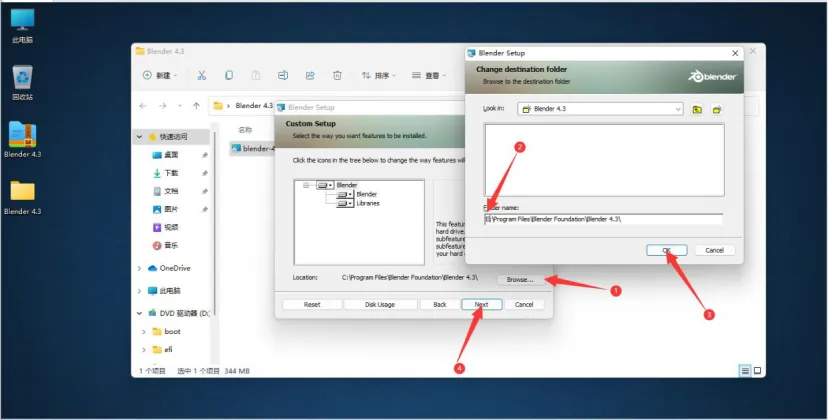Click OK in Change destination folder dialog
Screen dimensions: 828x420
click(x=666, y=250)
